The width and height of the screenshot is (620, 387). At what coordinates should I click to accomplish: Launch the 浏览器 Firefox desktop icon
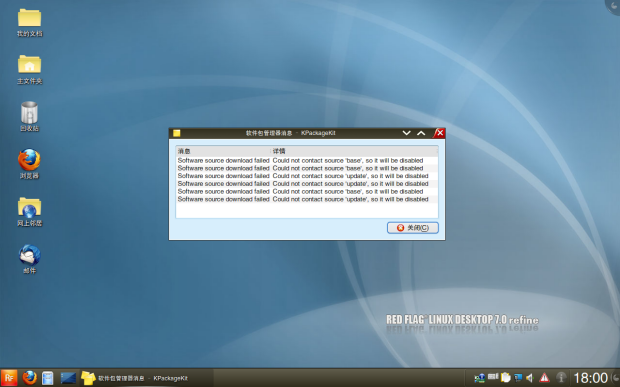click(x=29, y=164)
